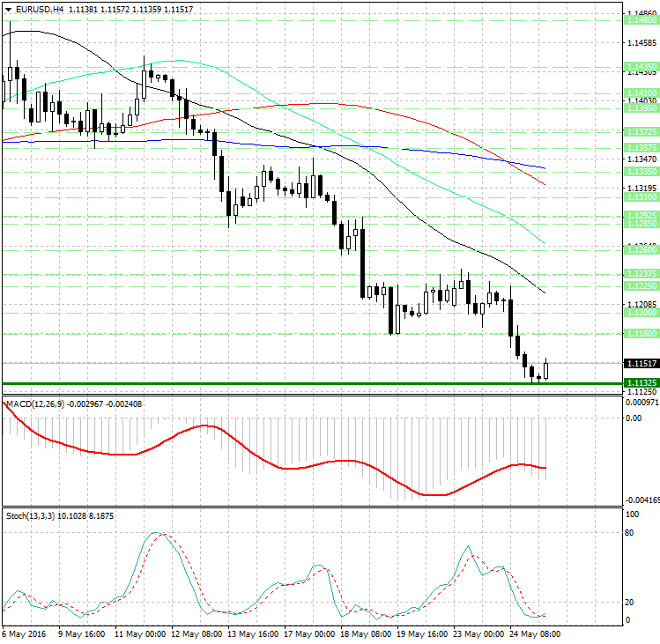
Task: Click the 19 May 16:00 time label
Action: coord(419,634)
